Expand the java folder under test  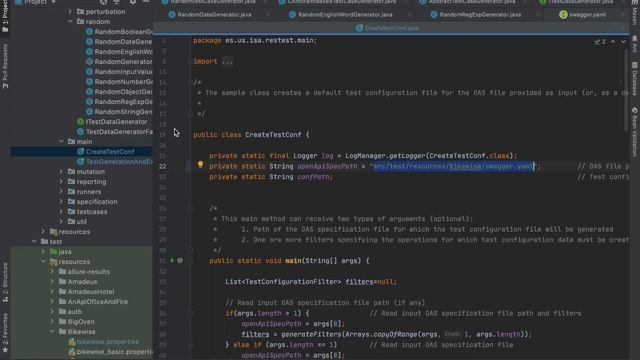pyautogui.click(x=43, y=251)
